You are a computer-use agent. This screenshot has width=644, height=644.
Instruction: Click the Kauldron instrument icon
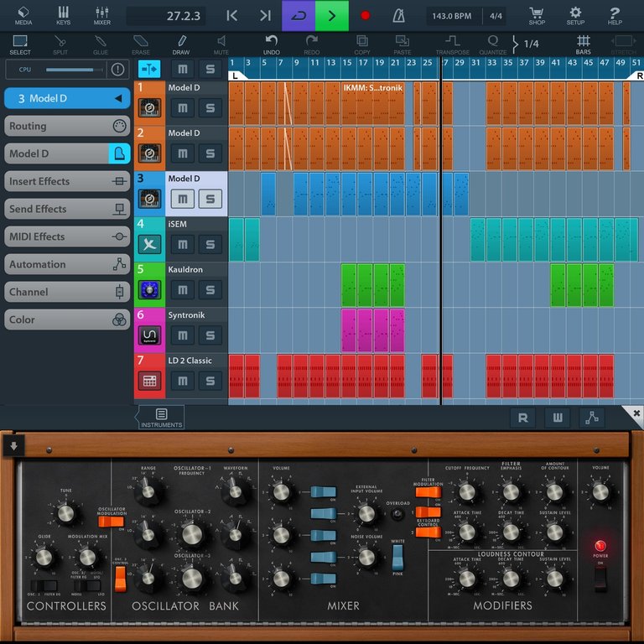[149, 289]
